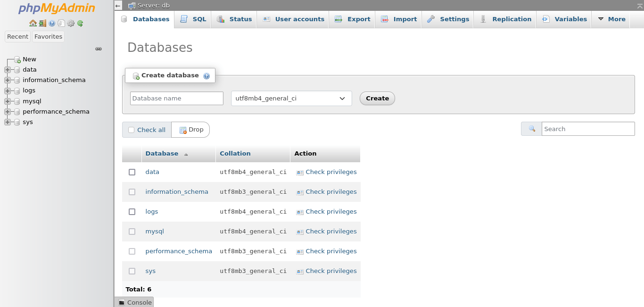Click the phpMyAdmin logo
The width and height of the screenshot is (644, 307).
pos(57,8)
